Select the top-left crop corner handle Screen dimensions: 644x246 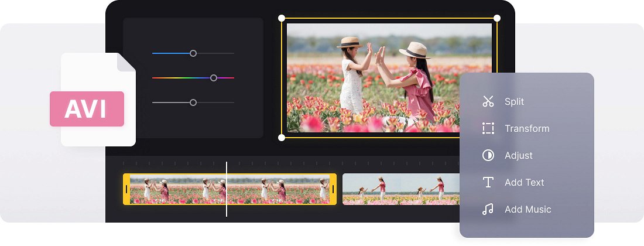pyautogui.click(x=282, y=18)
